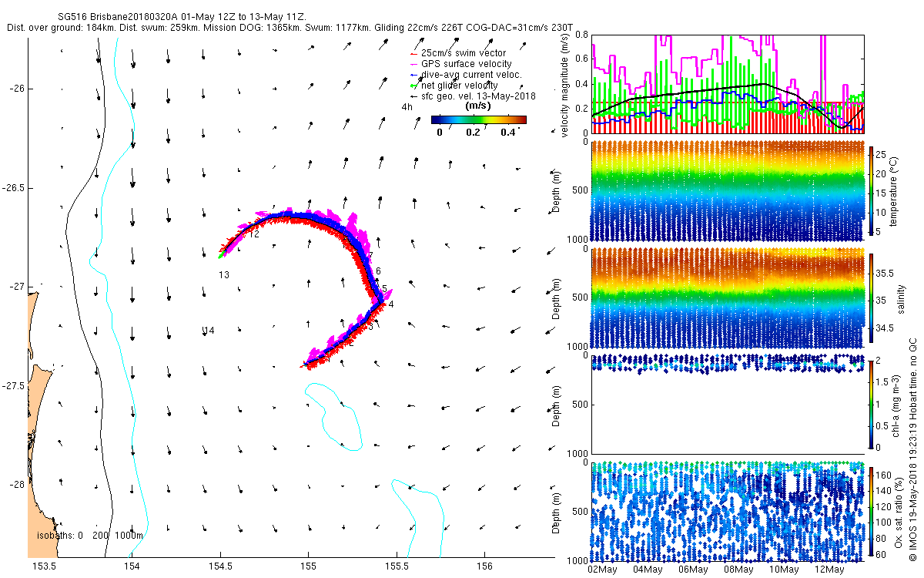Click the velocity magnitude time-series plot
Viewport: 924px width, 578px height.
727,83
